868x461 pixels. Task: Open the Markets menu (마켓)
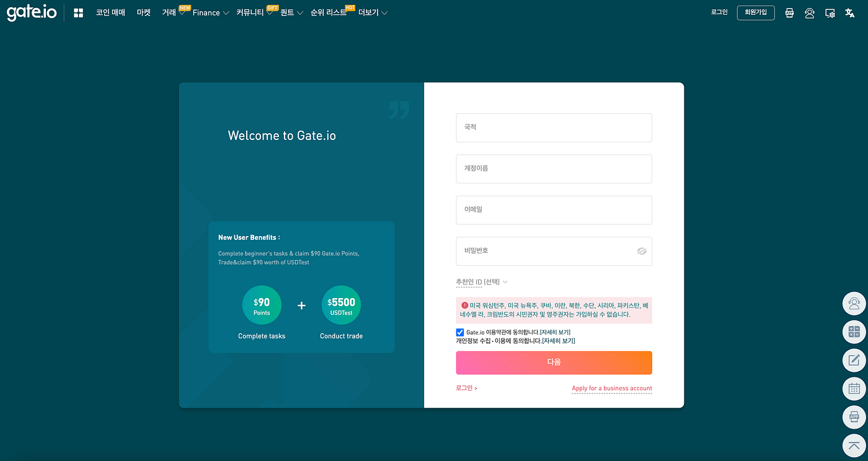point(144,12)
